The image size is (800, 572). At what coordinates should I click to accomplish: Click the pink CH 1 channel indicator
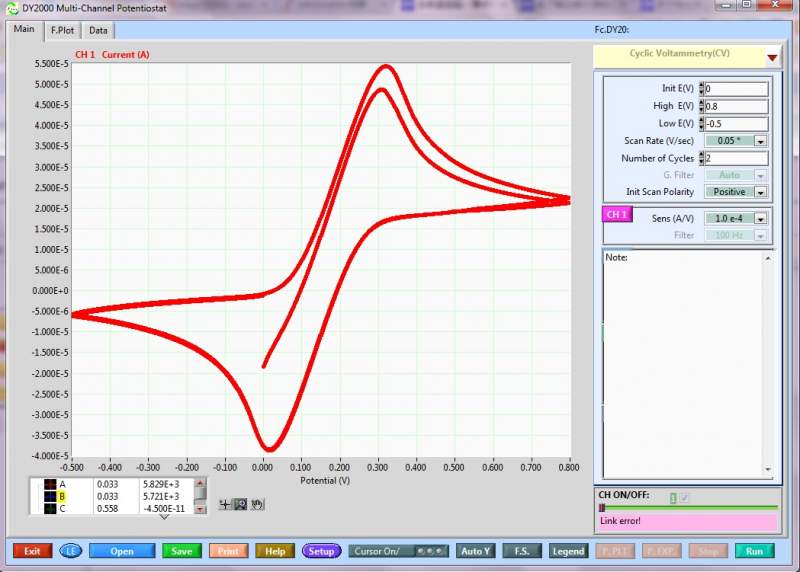coord(617,214)
